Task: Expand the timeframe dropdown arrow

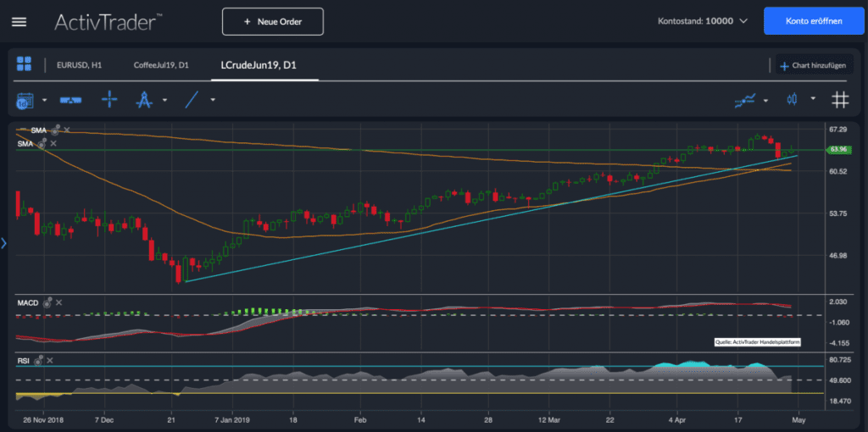Action: pos(45,100)
